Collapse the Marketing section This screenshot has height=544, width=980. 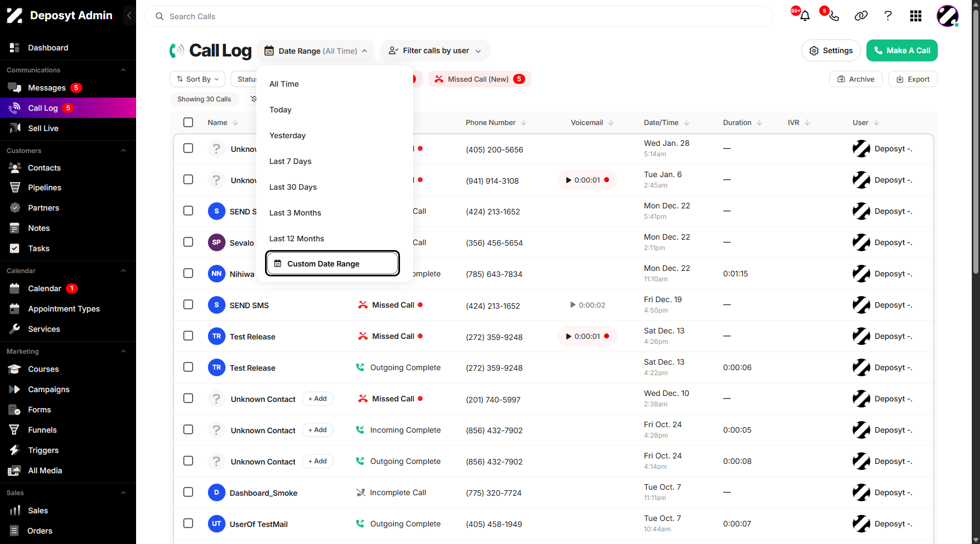coord(123,352)
